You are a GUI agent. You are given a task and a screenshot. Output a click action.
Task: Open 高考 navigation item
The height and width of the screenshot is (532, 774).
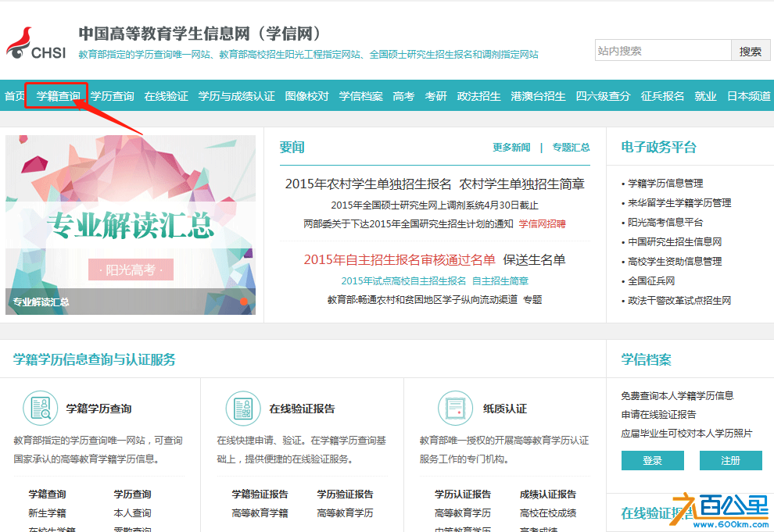pyautogui.click(x=403, y=96)
